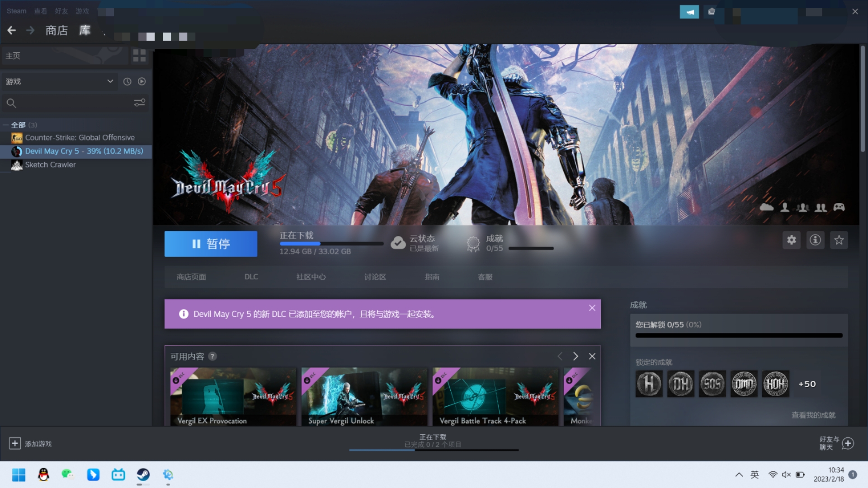Dismiss the purple DLC notification banner
Viewport: 868px width, 488px height.
click(592, 308)
